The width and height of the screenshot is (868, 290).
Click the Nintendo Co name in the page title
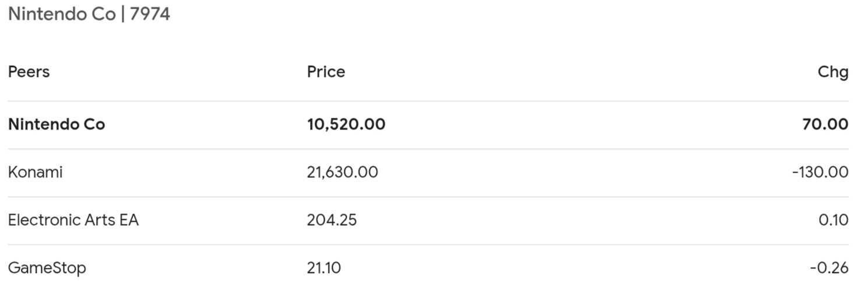point(62,14)
